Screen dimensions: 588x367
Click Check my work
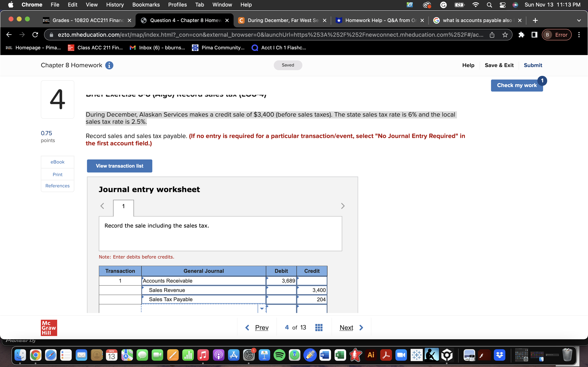pos(517,85)
